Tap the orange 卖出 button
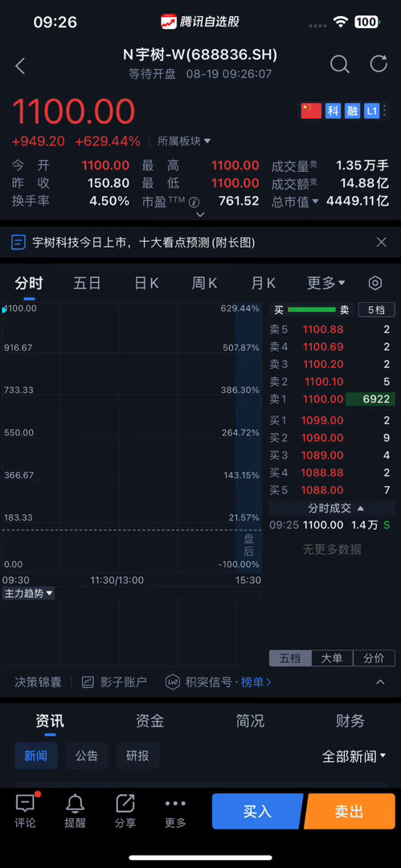Viewport: 401px width, 868px height. coord(349,811)
